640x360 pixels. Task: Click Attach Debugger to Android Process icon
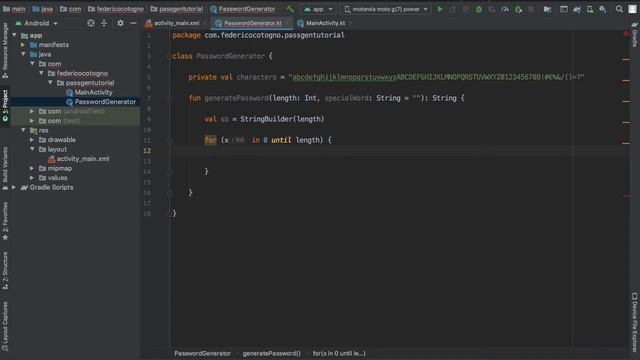point(518,9)
